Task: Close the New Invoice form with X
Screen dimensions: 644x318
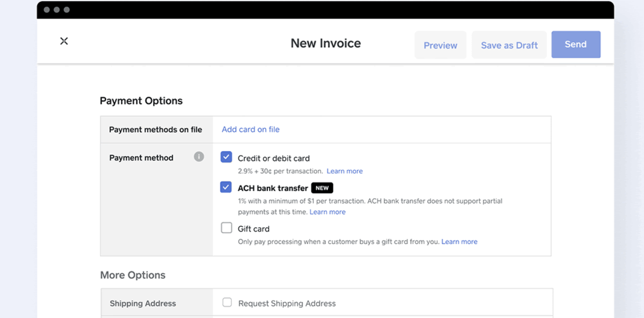Action: coord(64,41)
